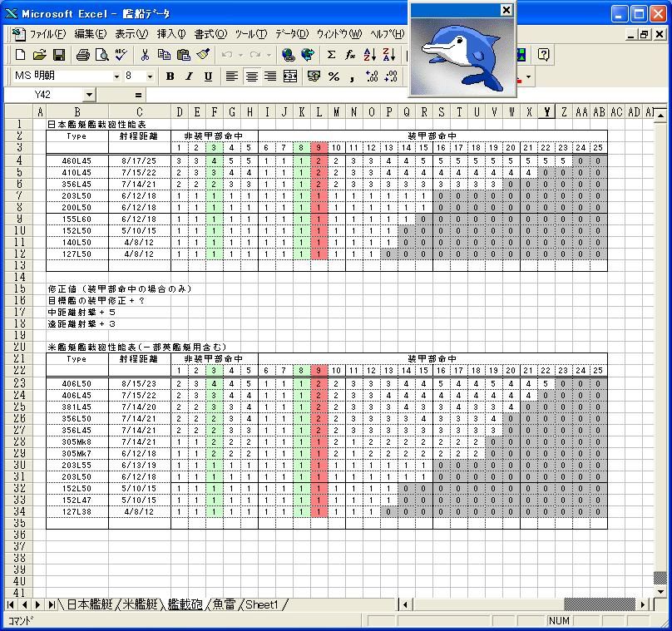Toggle italic formatting
Screen dimensions: 672x631
[x=189, y=76]
